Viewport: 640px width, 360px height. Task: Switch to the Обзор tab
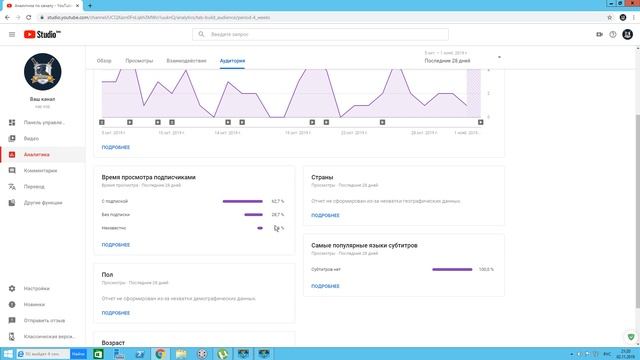104,61
